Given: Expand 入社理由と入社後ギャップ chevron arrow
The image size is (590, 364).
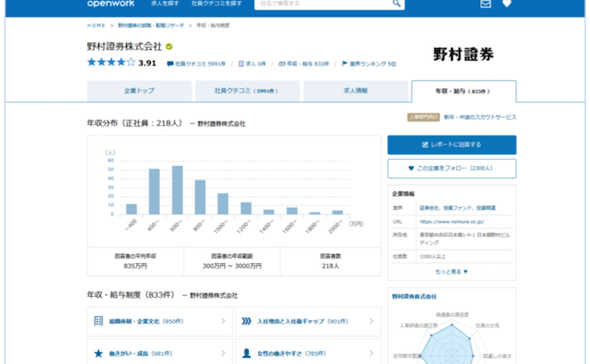Looking at the screenshot, I should [x=371, y=321].
